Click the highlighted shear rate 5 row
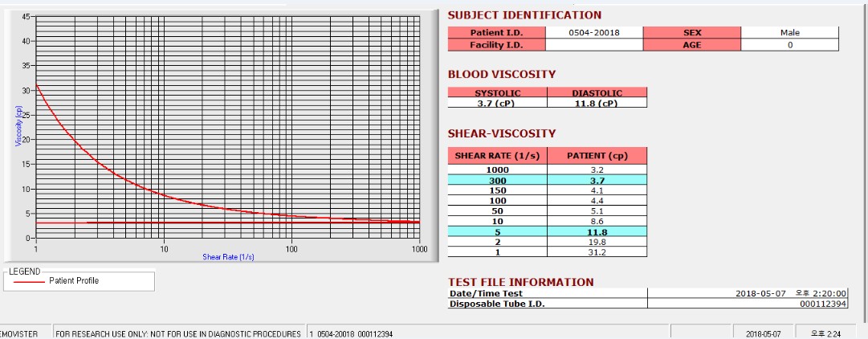Viewport: 868px width, 339px height. pos(547,231)
